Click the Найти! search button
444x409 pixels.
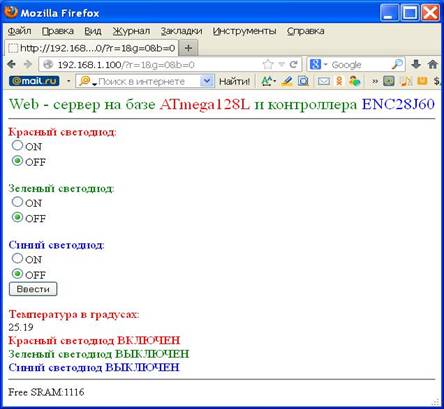(234, 81)
